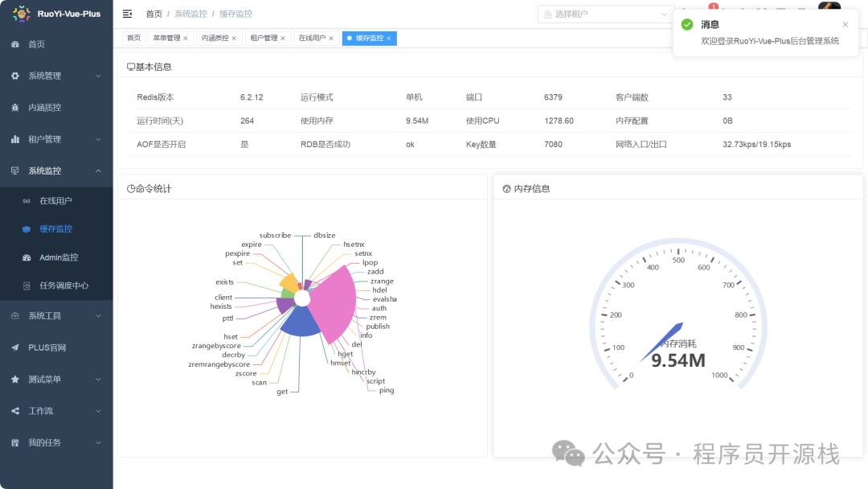Screen dimensions: 868x489
Task: Click the red notification badge
Action: 714,6
